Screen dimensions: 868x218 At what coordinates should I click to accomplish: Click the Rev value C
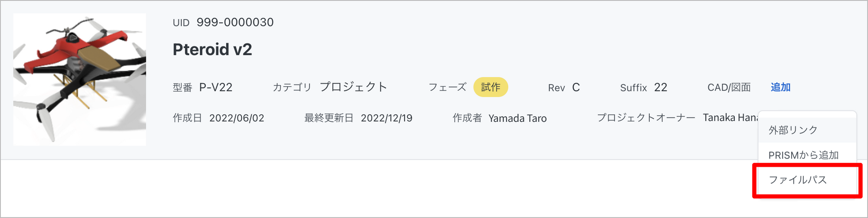pyautogui.click(x=576, y=87)
